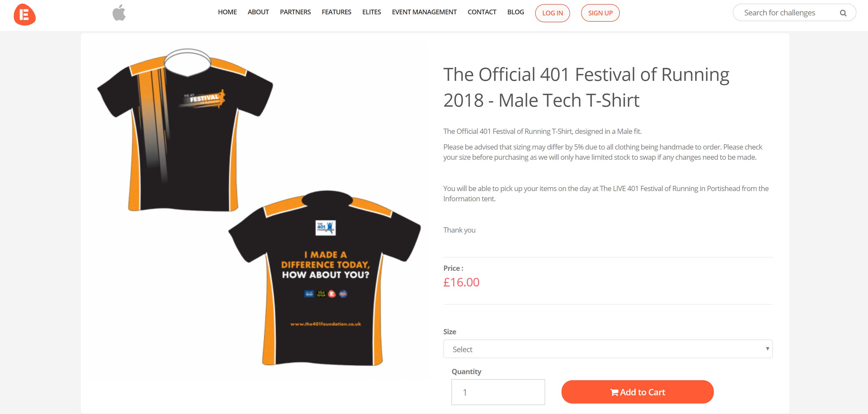Image resolution: width=868 pixels, height=414 pixels.
Task: Click the orange E site logo
Action: tap(24, 15)
